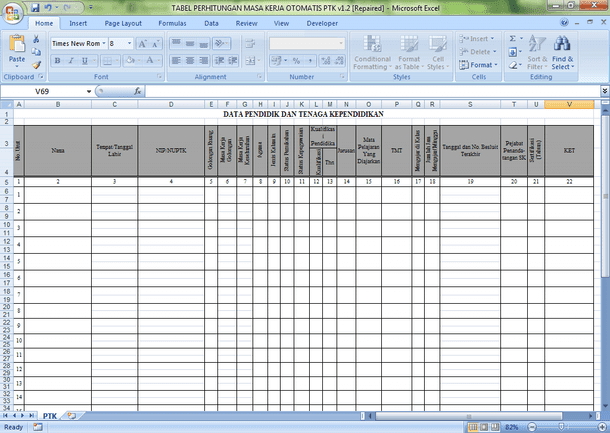Decrease font size with Shrink Font
The height and width of the screenshot is (433, 610).
[x=155, y=44]
